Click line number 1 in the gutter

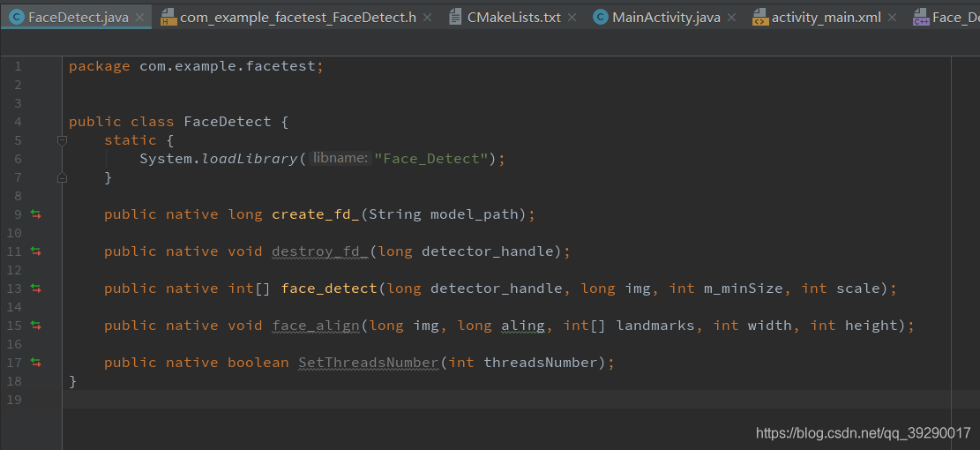(x=18, y=66)
